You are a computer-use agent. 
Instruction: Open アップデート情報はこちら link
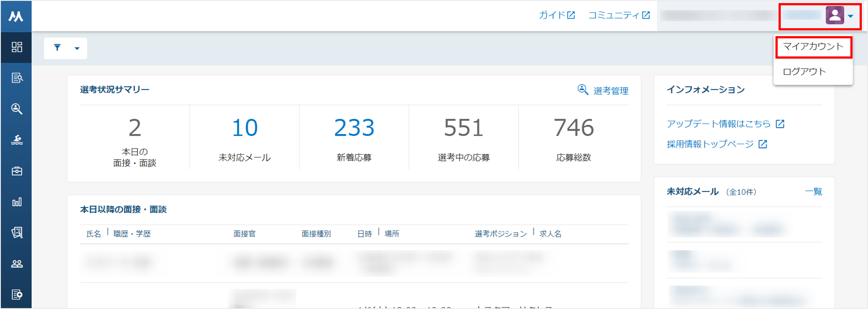(x=719, y=124)
